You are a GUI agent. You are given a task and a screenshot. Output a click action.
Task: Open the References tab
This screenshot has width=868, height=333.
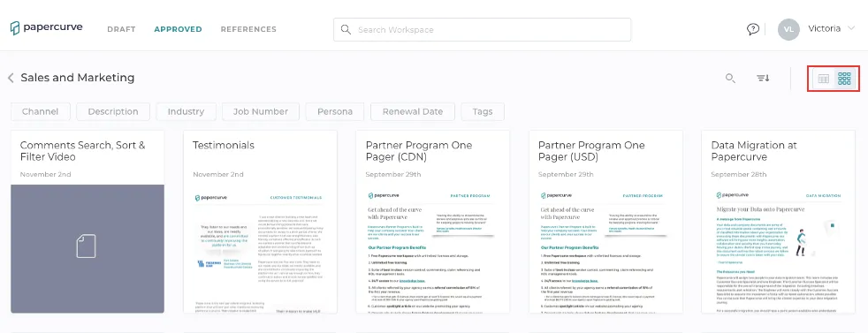point(248,29)
